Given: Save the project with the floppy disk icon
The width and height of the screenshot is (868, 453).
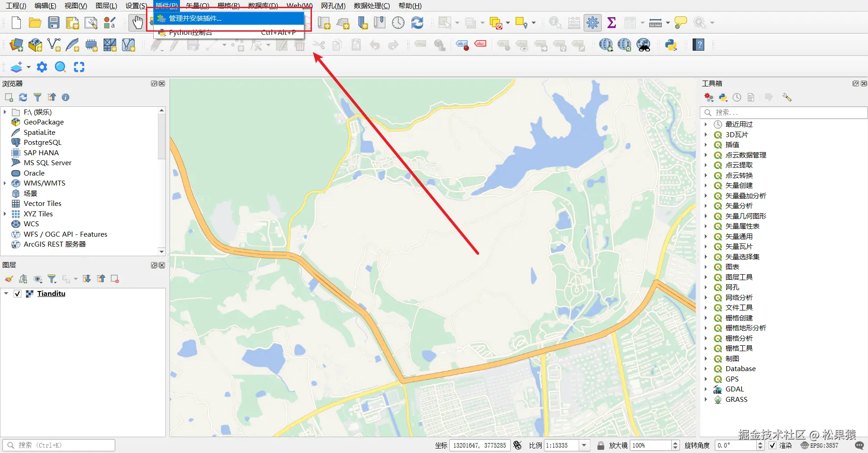Looking at the screenshot, I should pos(54,23).
